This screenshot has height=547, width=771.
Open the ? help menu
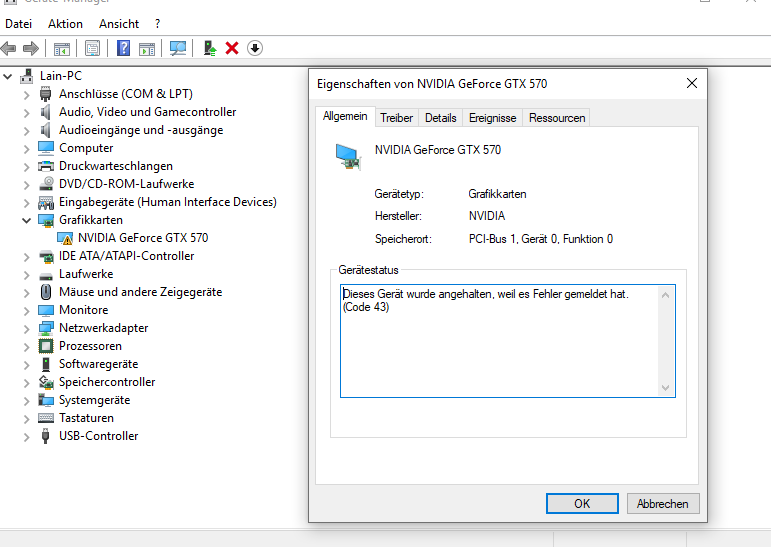tap(157, 24)
